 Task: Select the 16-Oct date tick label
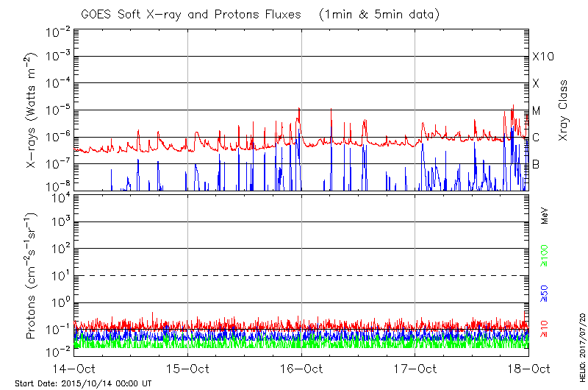tap(301, 368)
